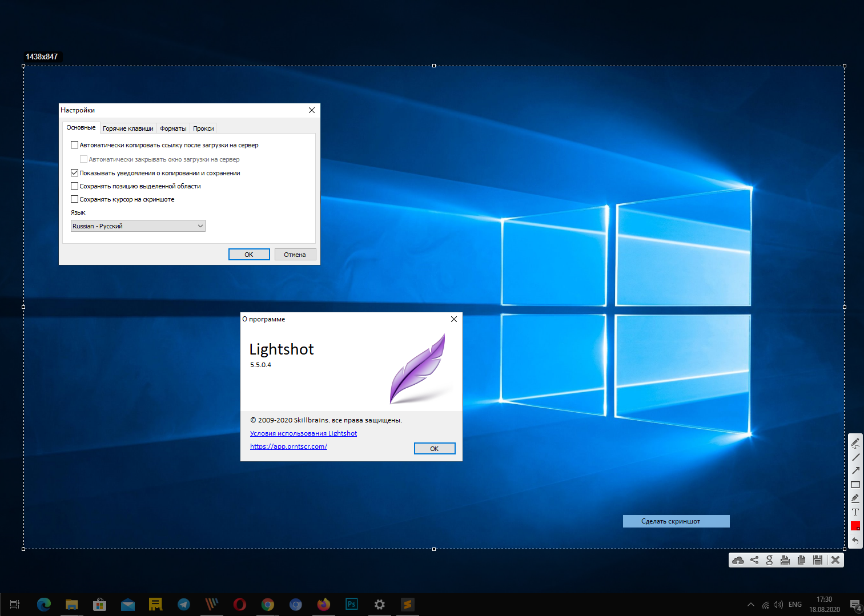Viewport: 864px width, 616px height.
Task: Launch Microsoft Edge from taskbar
Action: (x=44, y=604)
